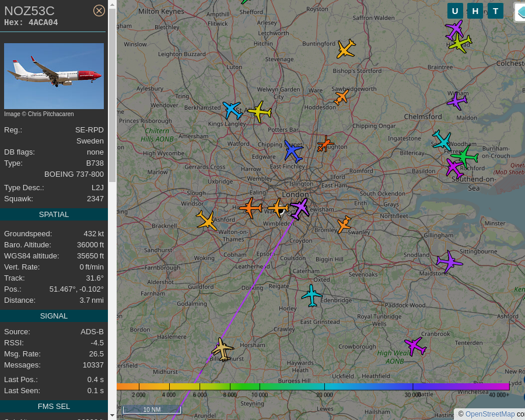Select the cyan aircraft near Edenbridge
The width and height of the screenshot is (525, 420).
tap(311, 295)
